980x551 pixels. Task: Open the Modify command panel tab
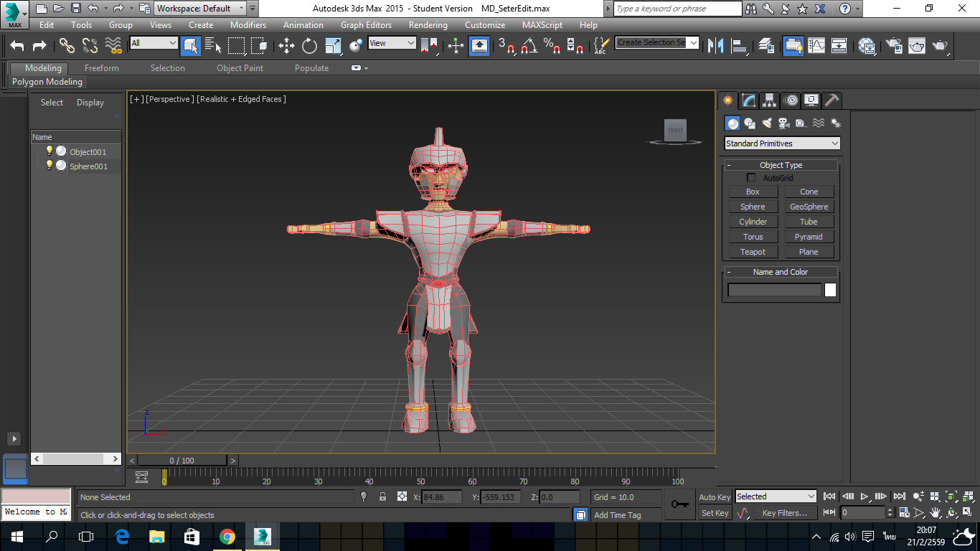click(748, 100)
